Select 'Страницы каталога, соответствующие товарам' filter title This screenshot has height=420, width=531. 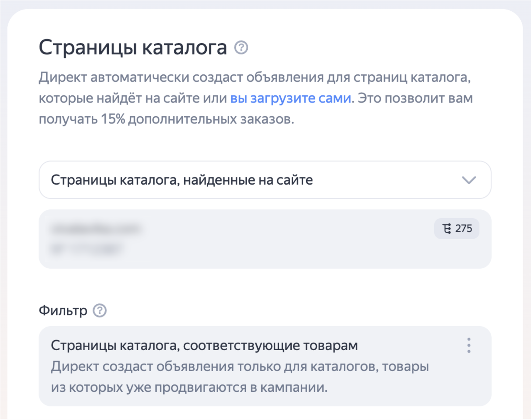[x=204, y=346]
